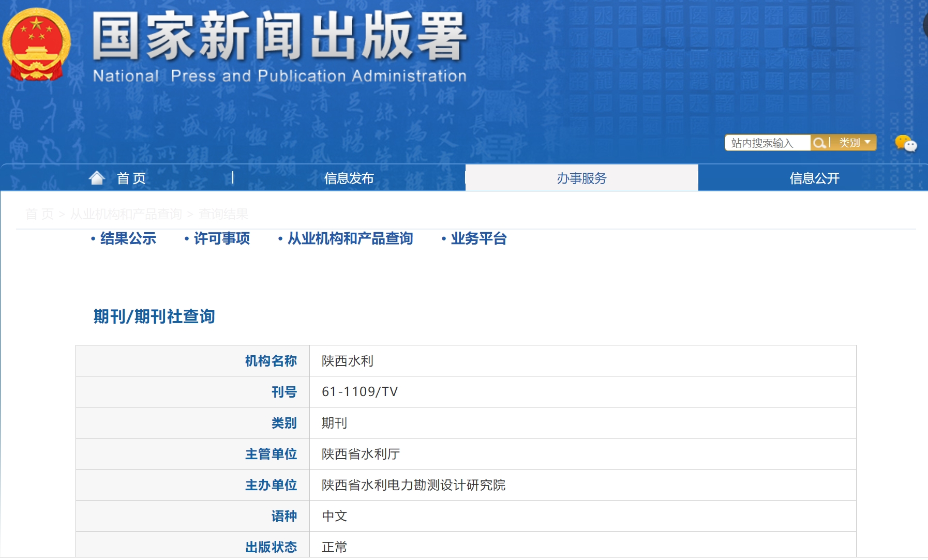Image resolution: width=928 pixels, height=560 pixels.
Task: Open the 结果公示 link
Action: [x=128, y=238]
